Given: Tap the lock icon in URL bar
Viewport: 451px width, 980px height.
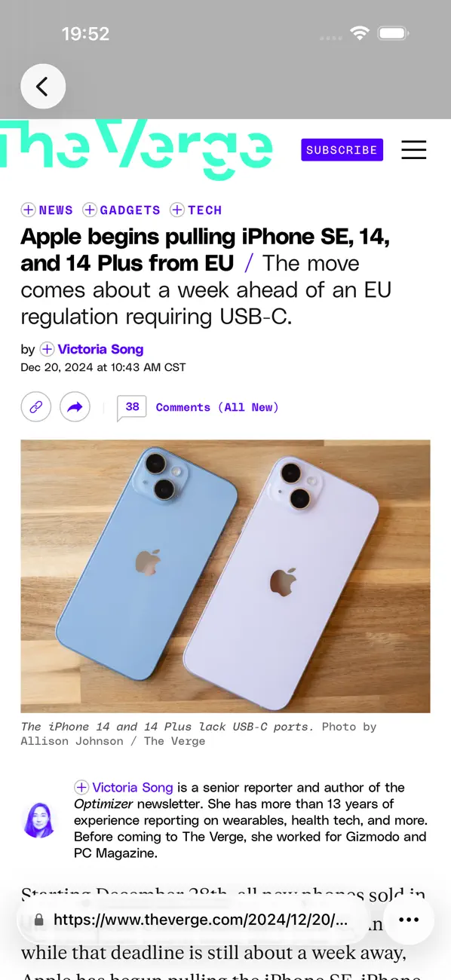Looking at the screenshot, I should (x=39, y=920).
